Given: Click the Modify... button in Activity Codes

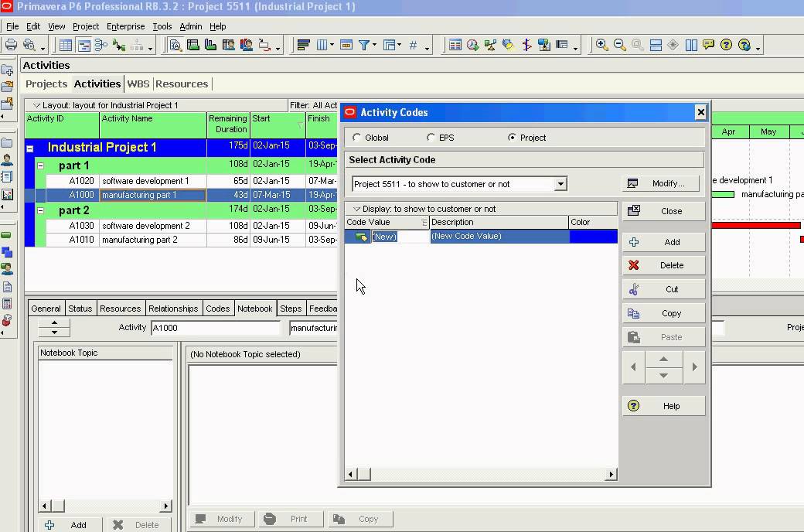Looking at the screenshot, I should tap(661, 184).
